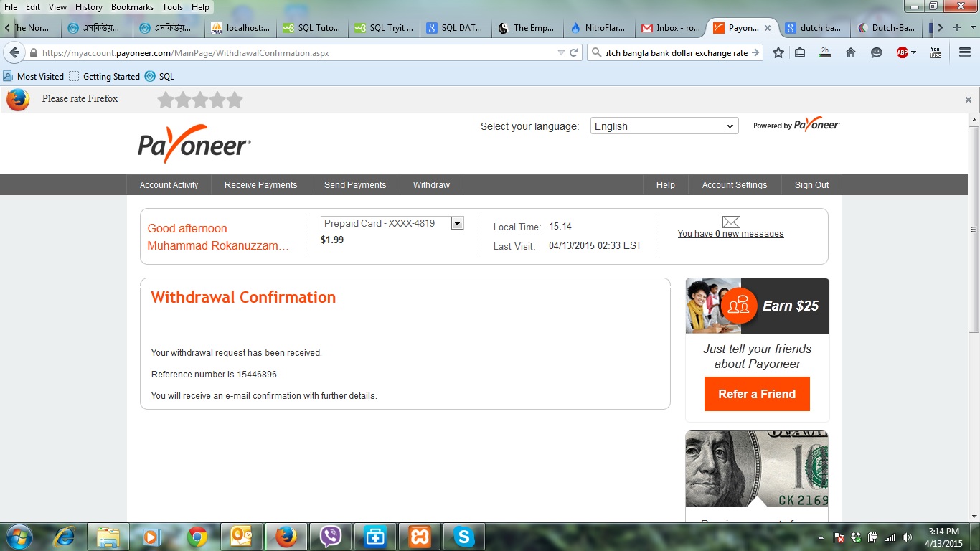
Task: Dismiss the Please rate Firefox bar
Action: click(x=968, y=100)
